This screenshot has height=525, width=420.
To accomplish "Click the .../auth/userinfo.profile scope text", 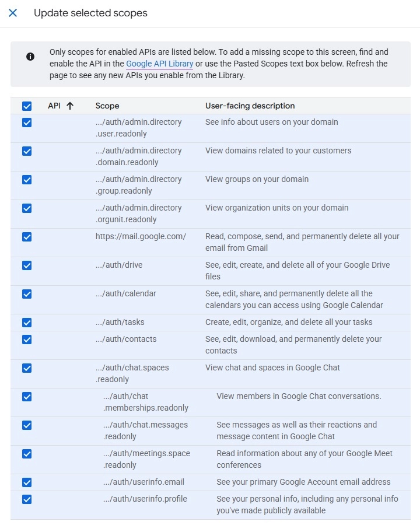I will [145, 499].
